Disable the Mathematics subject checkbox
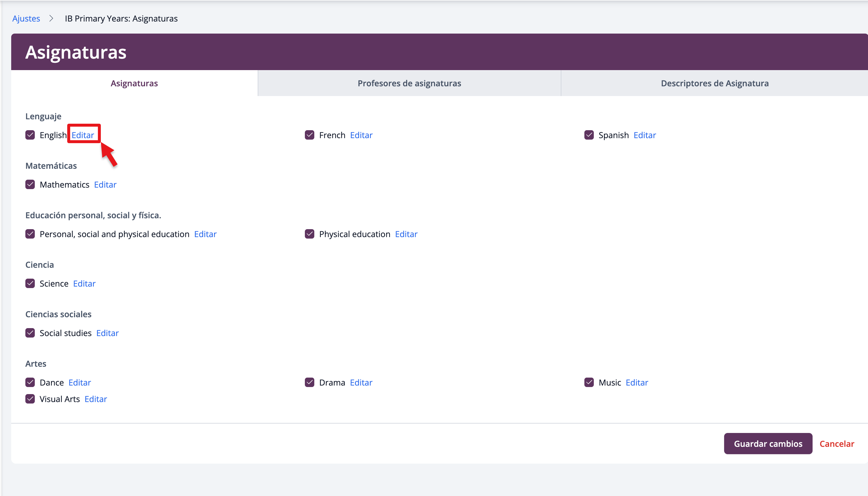Image resolution: width=868 pixels, height=496 pixels. [x=30, y=184]
